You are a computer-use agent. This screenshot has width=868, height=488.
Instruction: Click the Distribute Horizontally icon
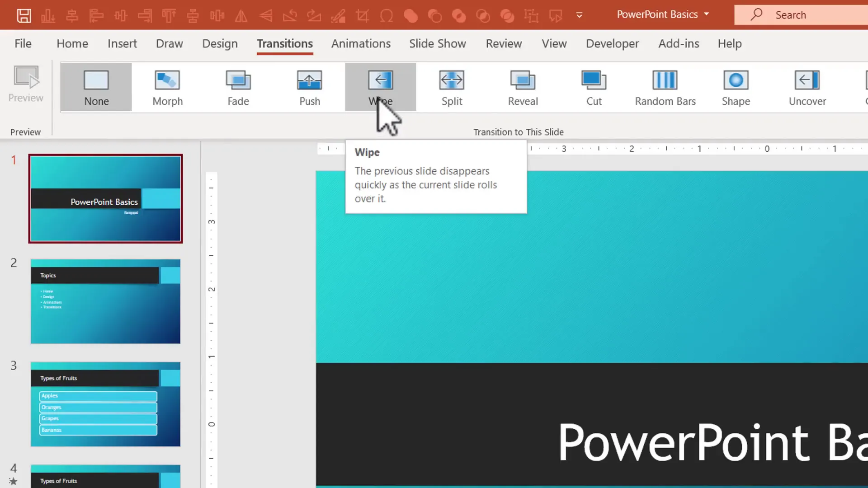click(x=217, y=16)
